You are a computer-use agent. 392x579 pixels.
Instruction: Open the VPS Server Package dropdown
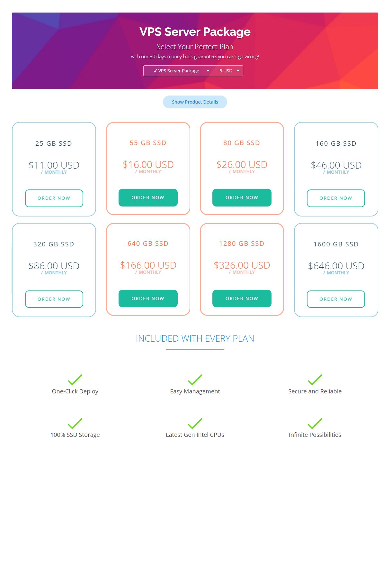pos(181,71)
